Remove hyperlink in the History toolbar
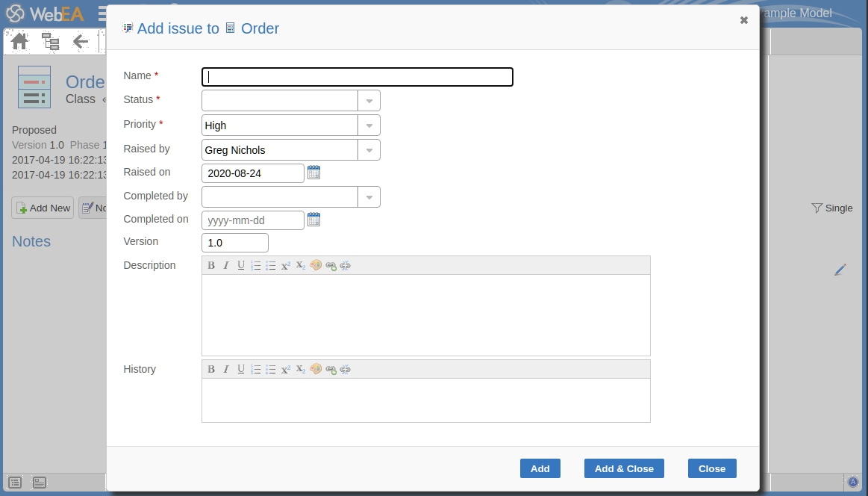 [346, 369]
